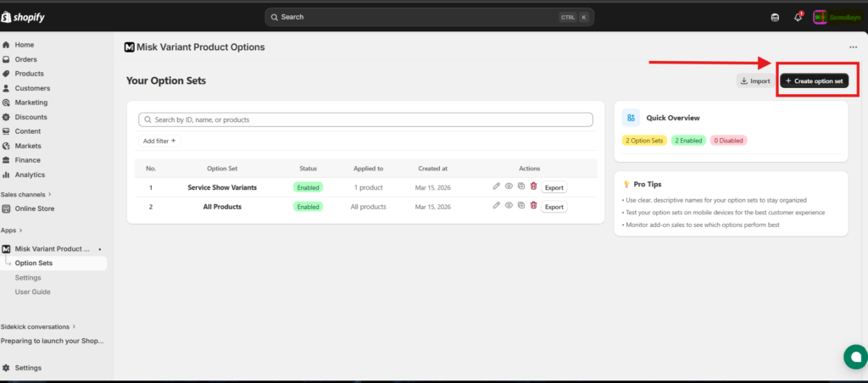The height and width of the screenshot is (383, 868).
Task: Open User Guide under Misk app
Action: (x=33, y=291)
